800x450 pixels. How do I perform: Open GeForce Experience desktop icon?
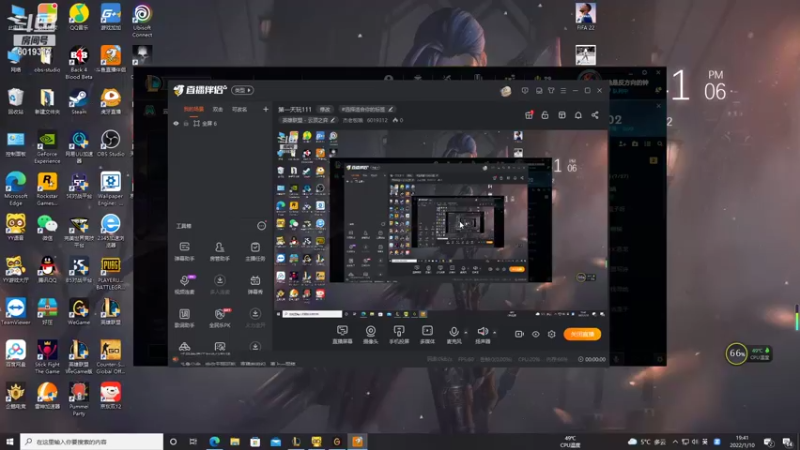pyautogui.click(x=47, y=147)
